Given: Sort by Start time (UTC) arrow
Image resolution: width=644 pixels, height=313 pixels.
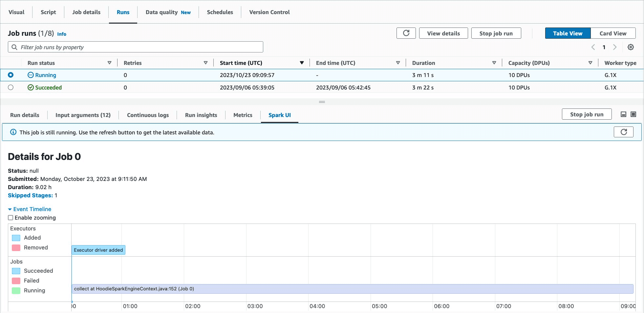Looking at the screenshot, I should tap(302, 63).
